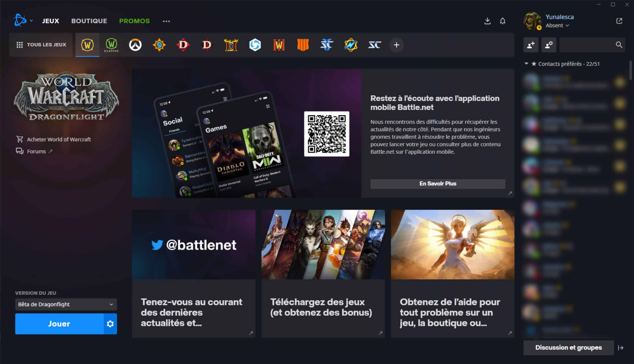The width and height of the screenshot is (634, 364).
Task: Click the En Savoir Plus button
Action: [x=438, y=184]
